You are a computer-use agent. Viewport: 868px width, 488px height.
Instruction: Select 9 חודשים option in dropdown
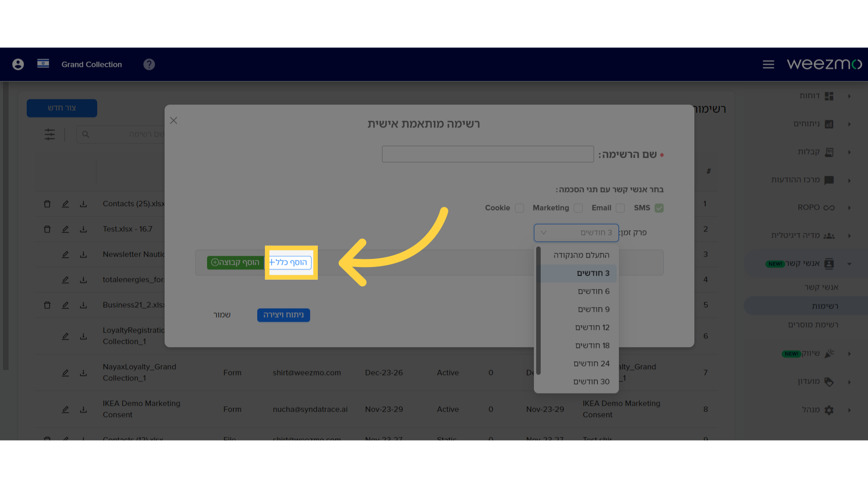[579, 310]
